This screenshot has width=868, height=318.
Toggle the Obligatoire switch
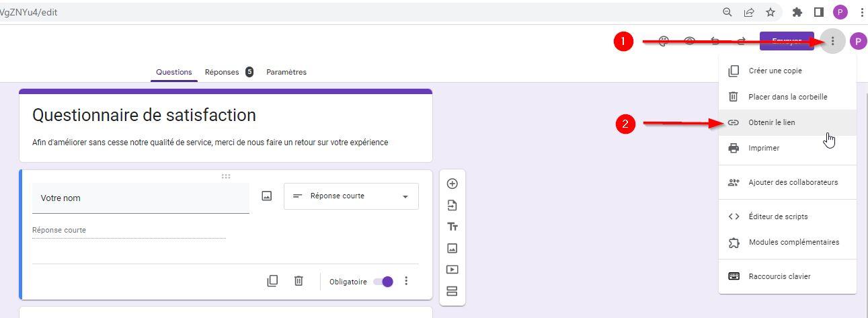coord(383,282)
